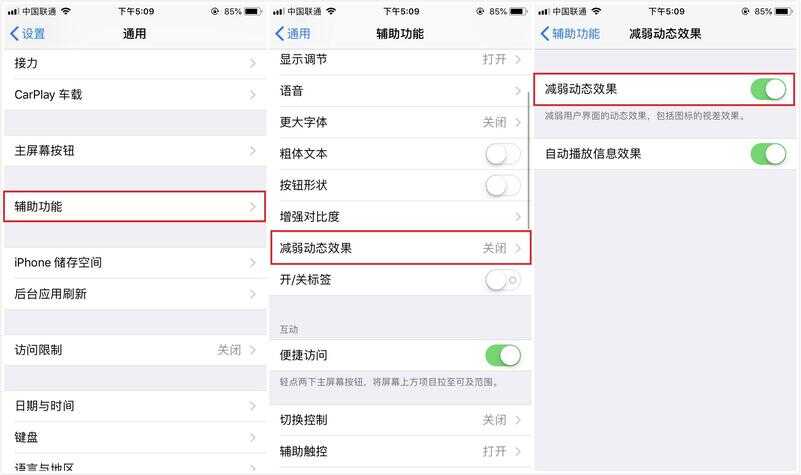This screenshot has height=475, width=801.
Task: Tap the back chevron labeled 通用
Action: tap(293, 34)
